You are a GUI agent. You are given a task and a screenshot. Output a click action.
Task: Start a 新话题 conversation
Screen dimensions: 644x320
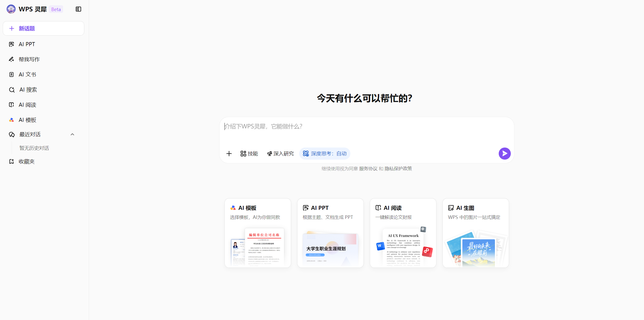pos(43,28)
